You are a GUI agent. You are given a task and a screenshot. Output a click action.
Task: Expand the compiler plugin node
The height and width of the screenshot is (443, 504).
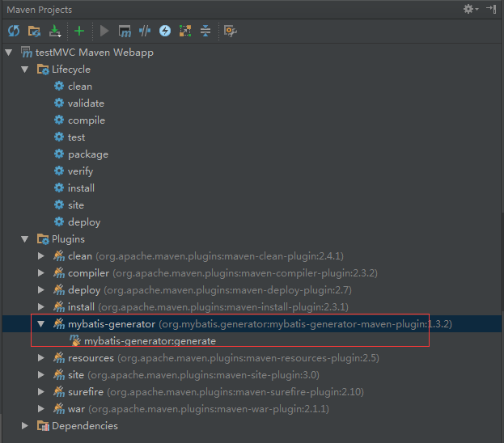[40, 273]
